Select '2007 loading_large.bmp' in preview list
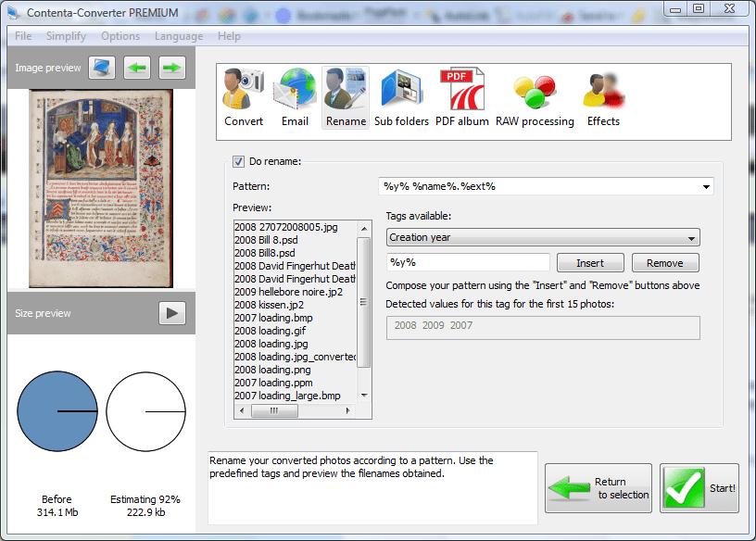The image size is (756, 541). [287, 396]
